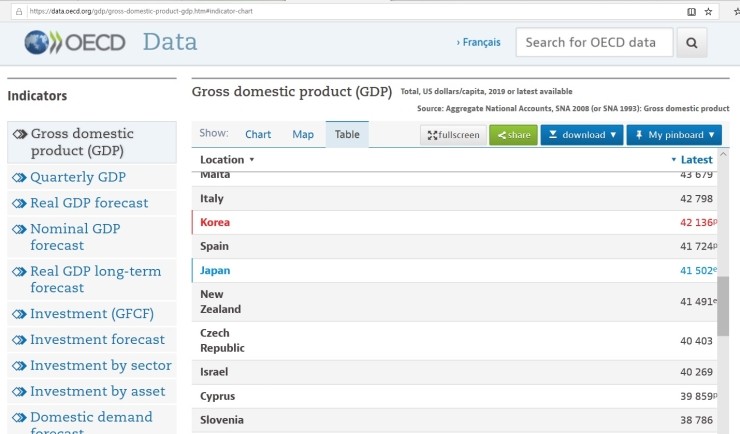Screen dimensions: 740x434
Task: Click the Search for OECD data field
Action: pos(594,43)
